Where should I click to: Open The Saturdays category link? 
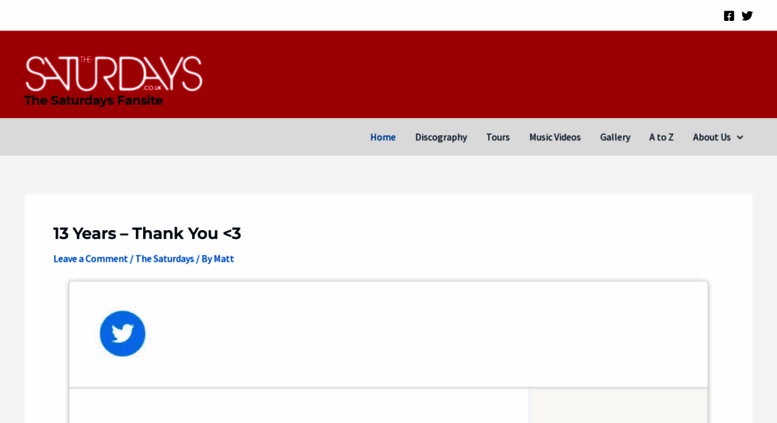coord(165,259)
